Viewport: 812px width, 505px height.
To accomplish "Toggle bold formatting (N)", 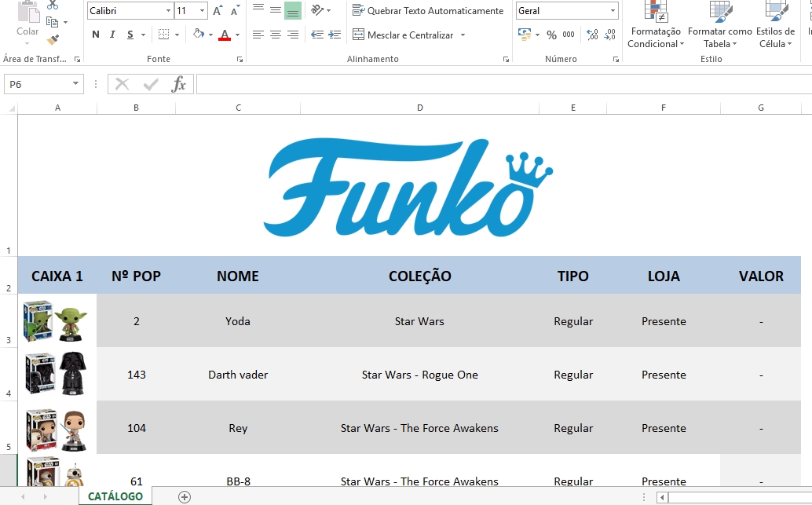I will 96,35.
